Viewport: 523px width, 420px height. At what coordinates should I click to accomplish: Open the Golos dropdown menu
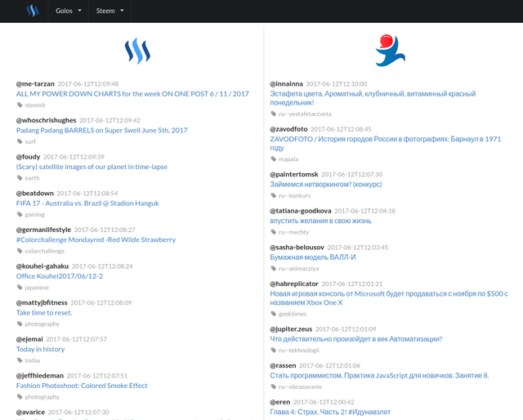click(69, 11)
